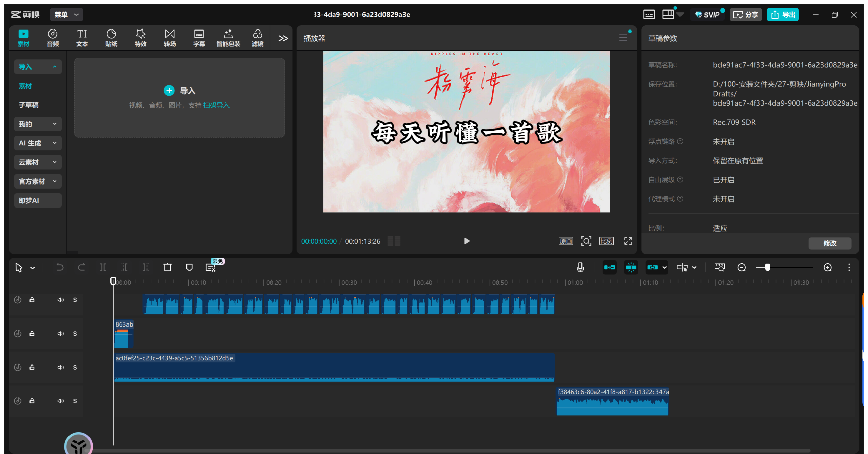Viewport: 868px width, 454px height.
Task: Lock the 863ab audio track
Action: click(32, 334)
